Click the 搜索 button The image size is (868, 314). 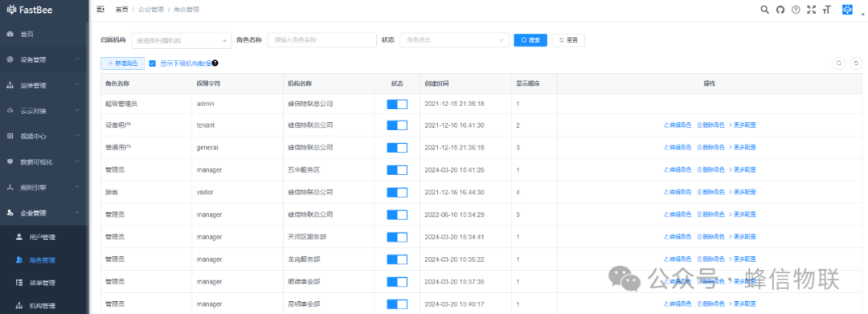pyautogui.click(x=530, y=40)
